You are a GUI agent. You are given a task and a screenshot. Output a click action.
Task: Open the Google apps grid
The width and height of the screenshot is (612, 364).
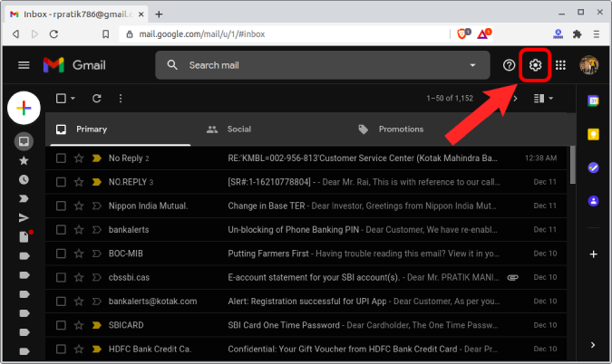pos(561,65)
